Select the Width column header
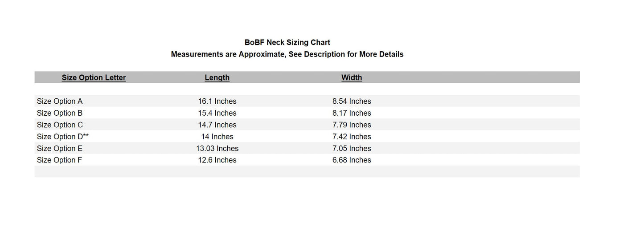Screen dimensions: 644x231 pos(352,77)
